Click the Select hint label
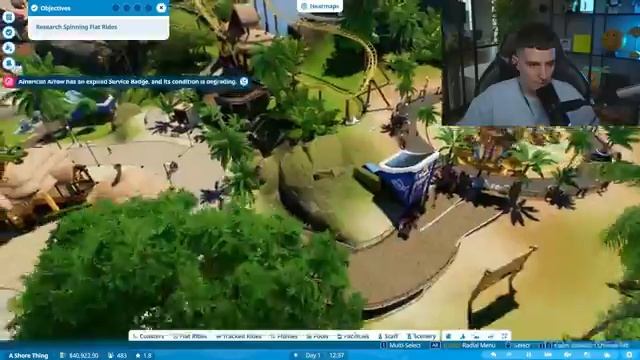Image resolution: width=640 pixels, height=360 pixels. click(522, 346)
